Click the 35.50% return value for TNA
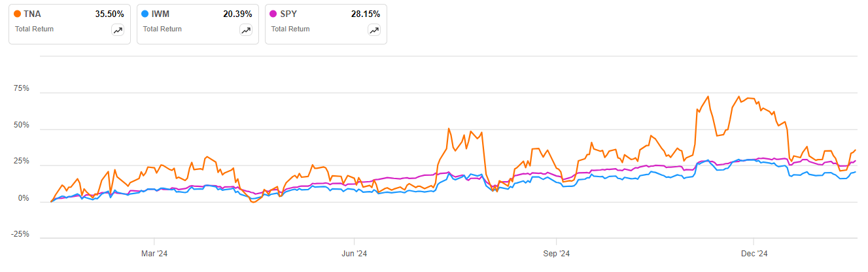 coord(109,14)
